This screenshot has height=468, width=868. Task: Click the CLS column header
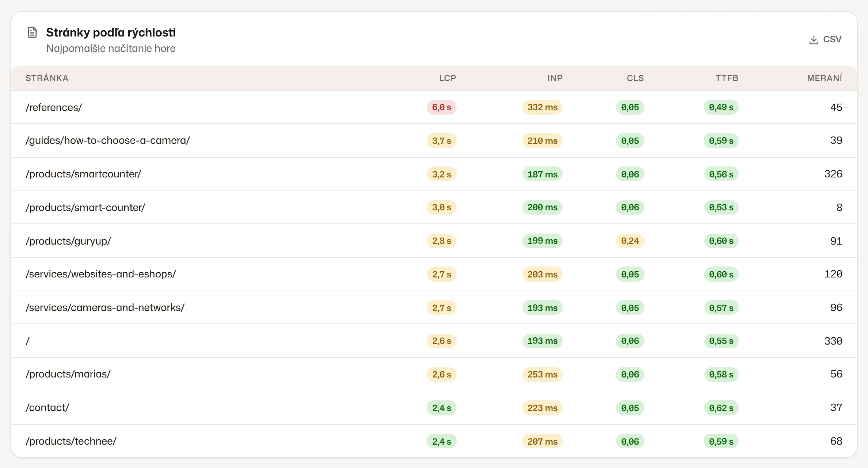click(635, 78)
